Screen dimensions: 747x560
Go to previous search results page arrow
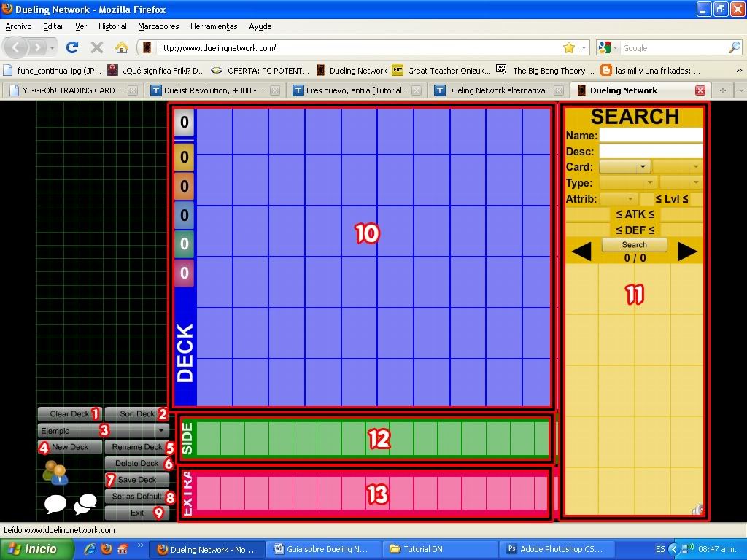581,252
